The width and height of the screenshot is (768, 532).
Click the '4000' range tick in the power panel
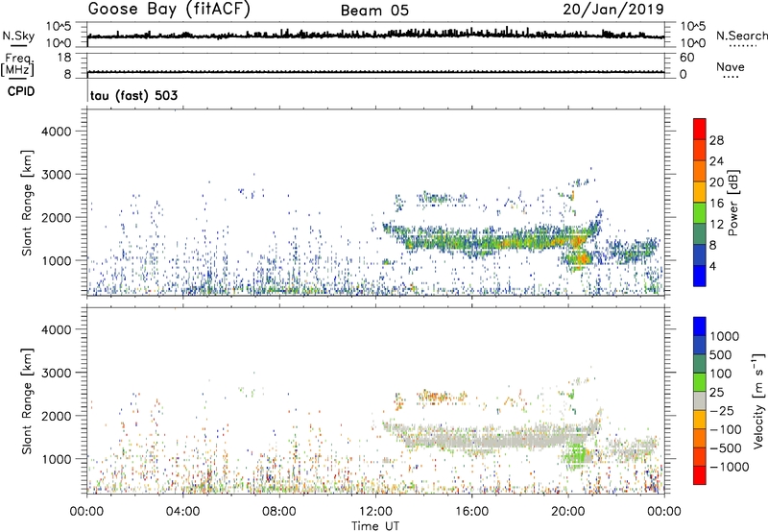coord(57,132)
